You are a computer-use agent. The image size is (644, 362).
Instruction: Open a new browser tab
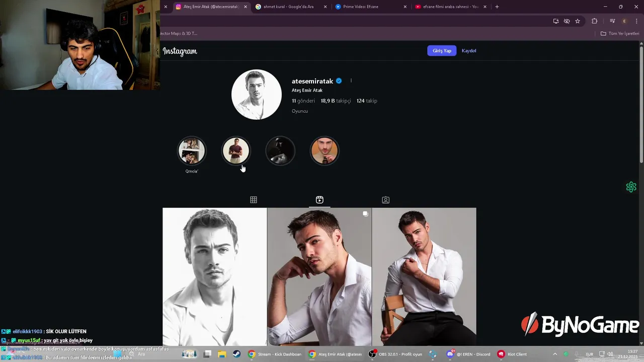coord(497,7)
